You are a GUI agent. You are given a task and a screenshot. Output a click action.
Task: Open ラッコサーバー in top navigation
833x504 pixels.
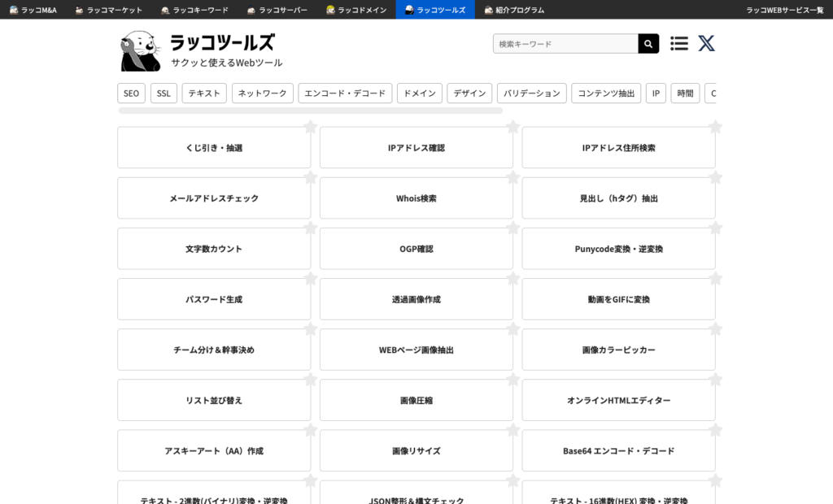pos(277,10)
